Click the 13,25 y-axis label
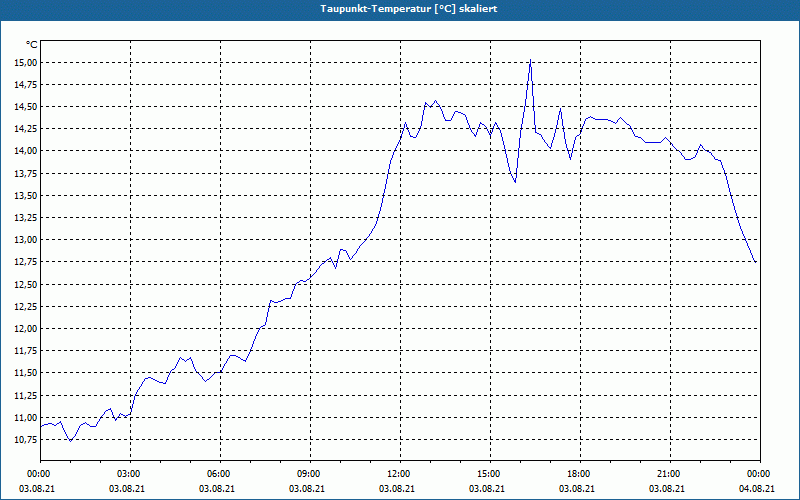 26,218
